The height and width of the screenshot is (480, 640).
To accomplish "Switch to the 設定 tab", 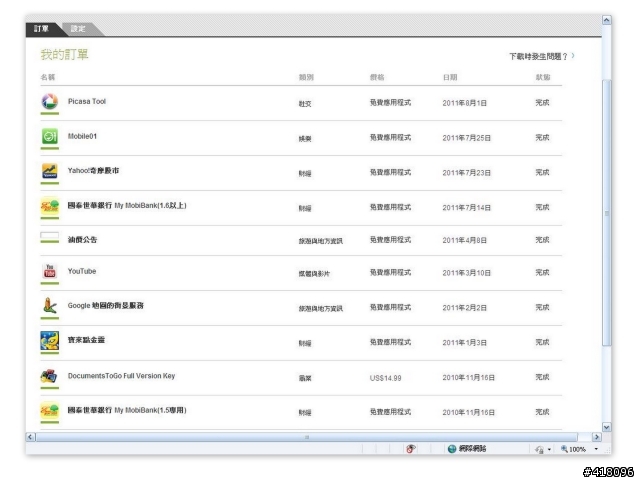I will click(78, 29).
